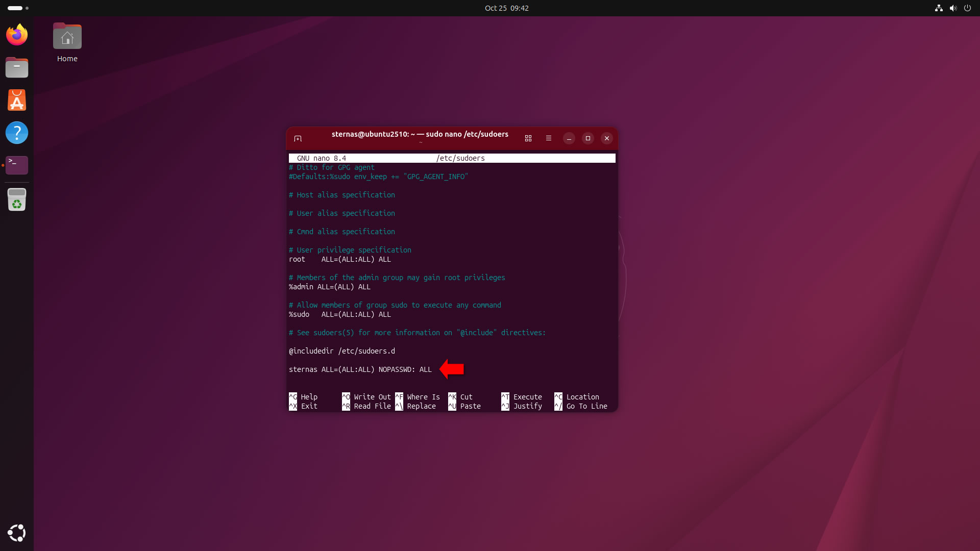The height and width of the screenshot is (551, 980).
Task: Click the network status icon
Action: click(x=939, y=8)
